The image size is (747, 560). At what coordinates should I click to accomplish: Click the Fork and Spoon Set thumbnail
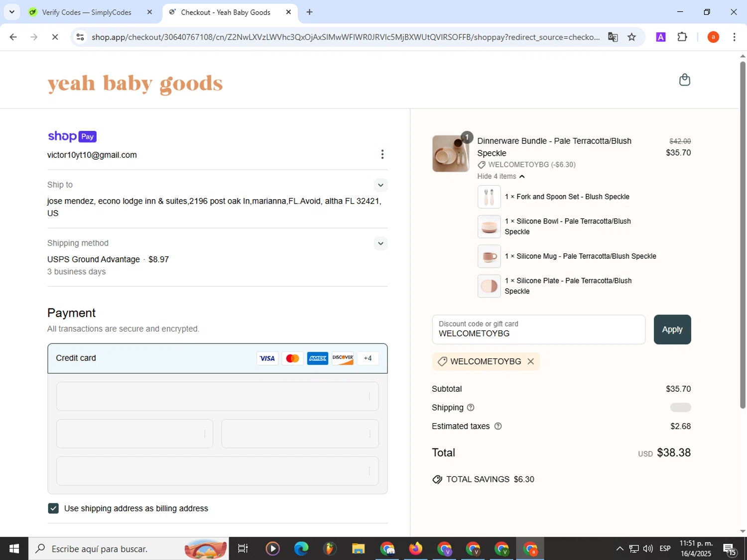pos(489,197)
